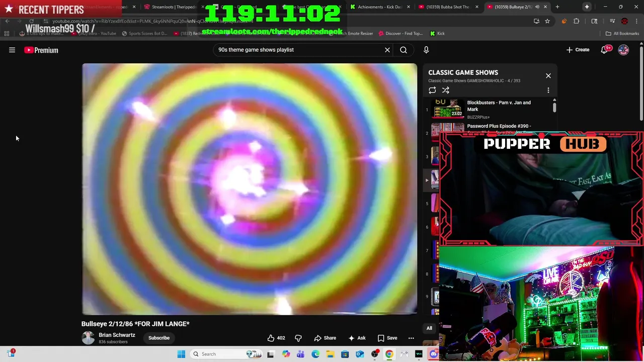Open the Ask AI feature
The image size is (644, 362).
pyautogui.click(x=357, y=338)
